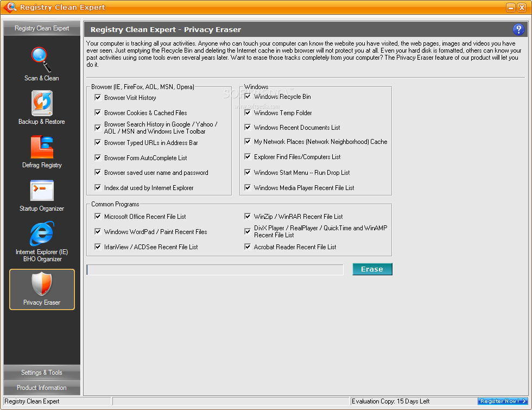This screenshot has width=532, height=410.
Task: Uncheck Microsoft Office Recent File List
Action: click(x=98, y=216)
